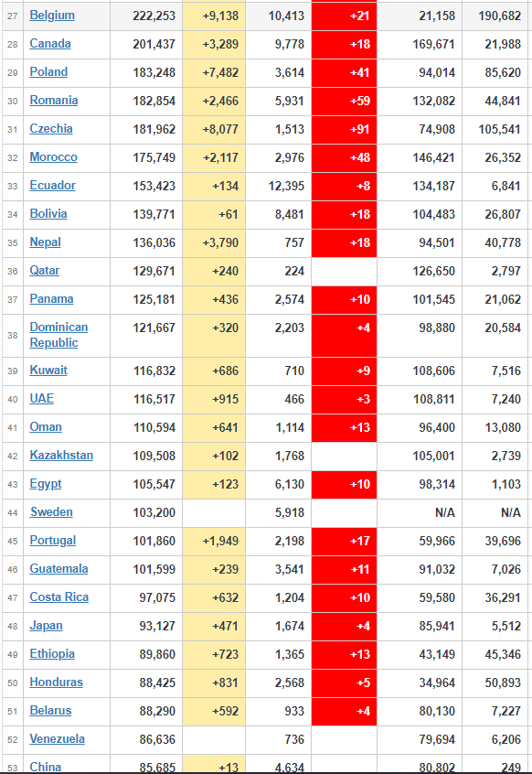Open Kazakhstan's country page
The width and height of the screenshot is (532, 774).
(x=61, y=455)
